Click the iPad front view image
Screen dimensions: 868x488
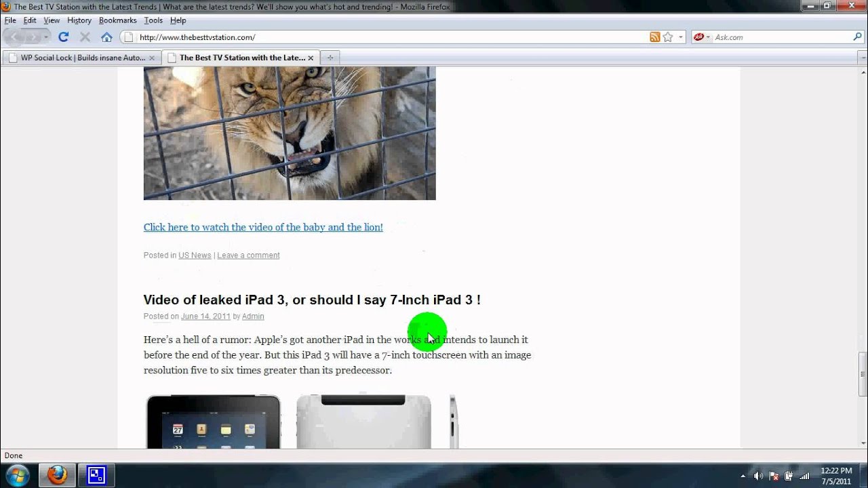point(214,422)
